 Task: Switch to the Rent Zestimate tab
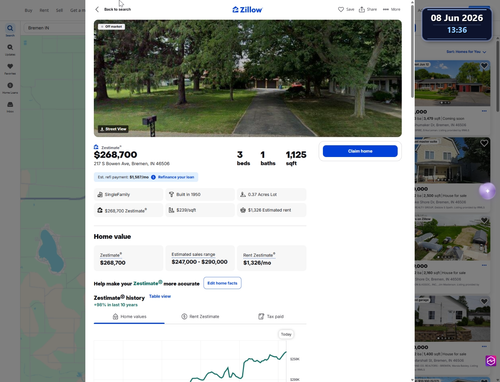pyautogui.click(x=200, y=317)
